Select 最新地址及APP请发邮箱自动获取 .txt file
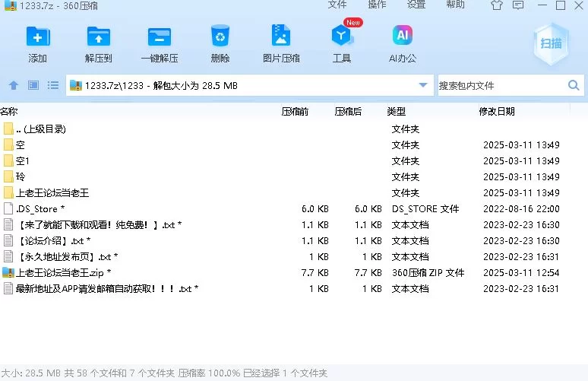 (294, 289)
